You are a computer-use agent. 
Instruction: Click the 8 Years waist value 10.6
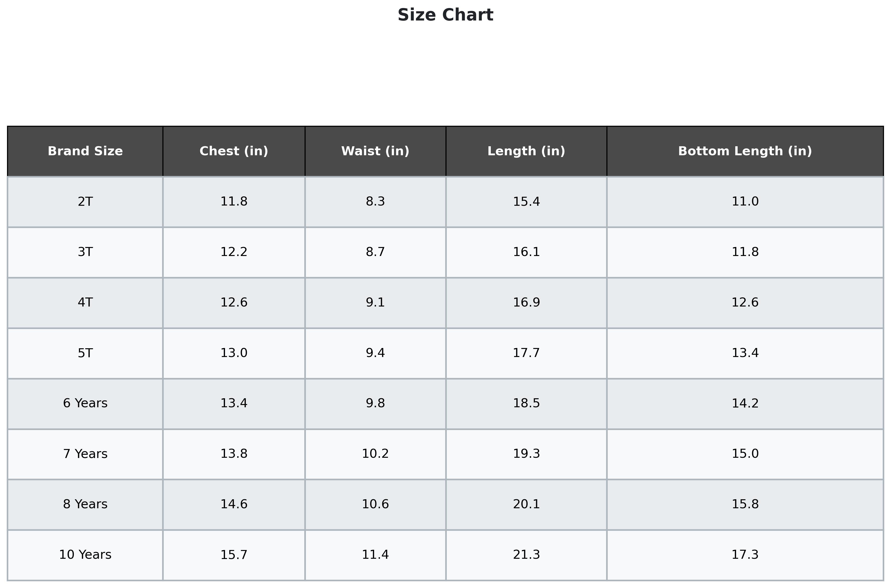click(375, 504)
